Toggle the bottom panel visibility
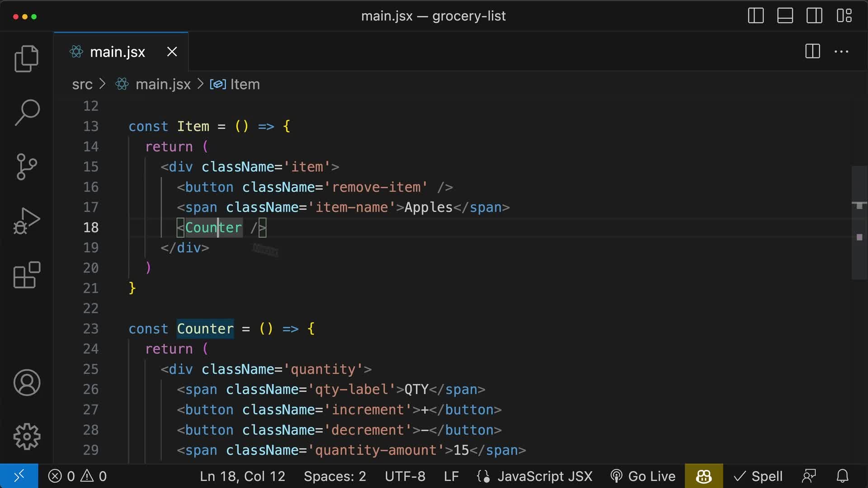 point(785,15)
